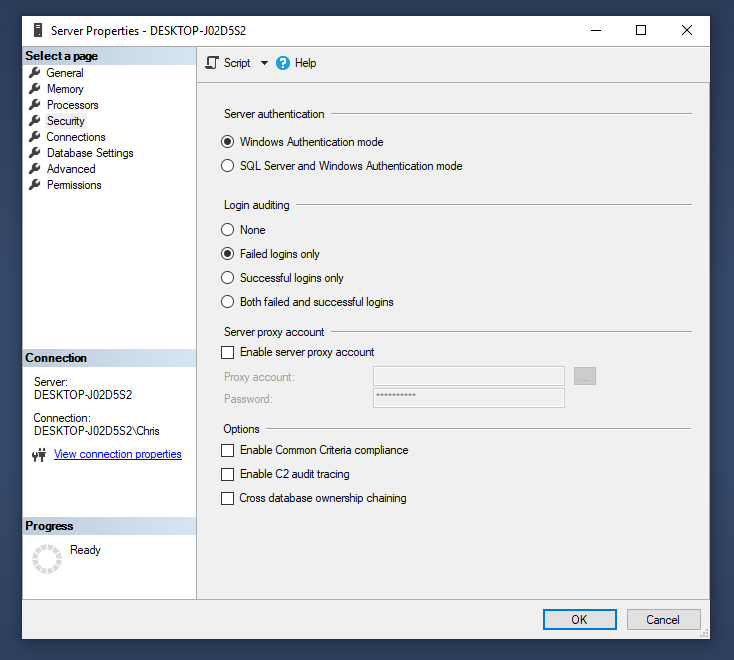
Task: Enable C2 audit tracing option
Action: click(x=228, y=474)
